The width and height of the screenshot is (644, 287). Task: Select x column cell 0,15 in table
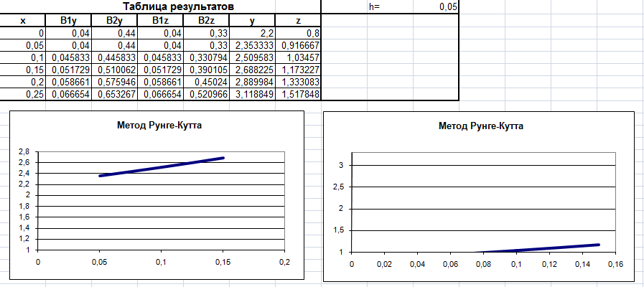tap(22, 70)
